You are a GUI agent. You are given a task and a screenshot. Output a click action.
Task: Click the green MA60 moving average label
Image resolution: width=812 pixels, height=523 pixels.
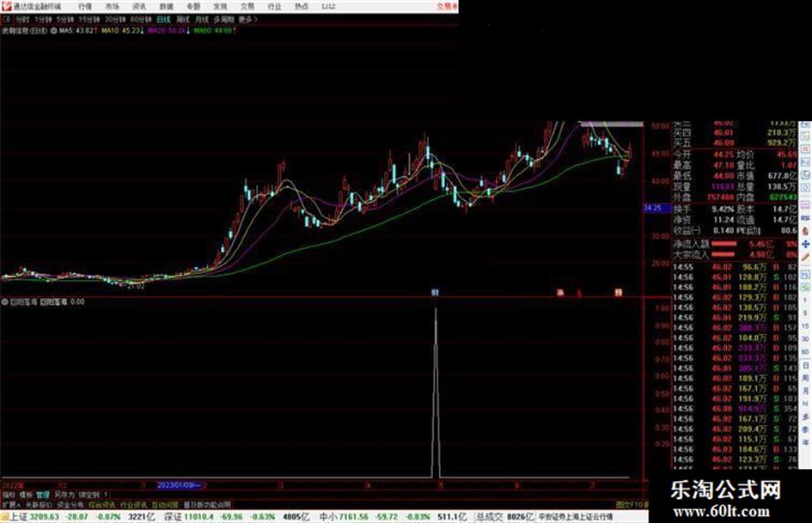(x=213, y=31)
